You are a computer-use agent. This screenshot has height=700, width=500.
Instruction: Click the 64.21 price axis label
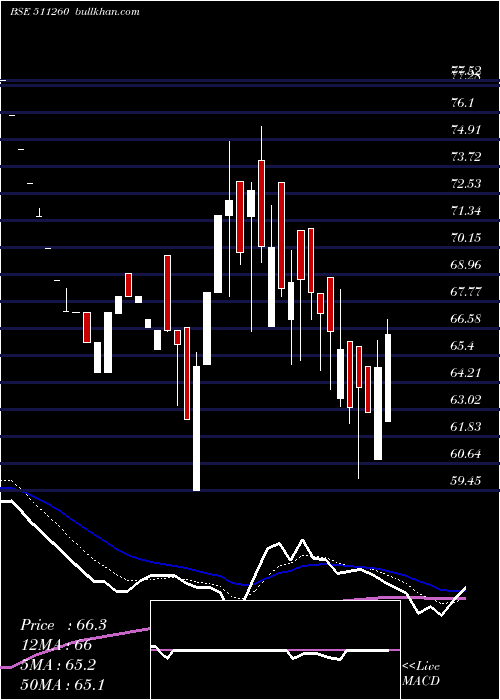click(466, 373)
